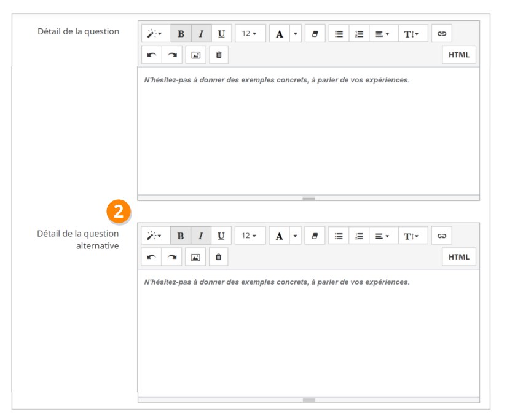This screenshot has height=420, width=507.
Task: Insert unordered list in alternative question editor
Action: tap(339, 236)
